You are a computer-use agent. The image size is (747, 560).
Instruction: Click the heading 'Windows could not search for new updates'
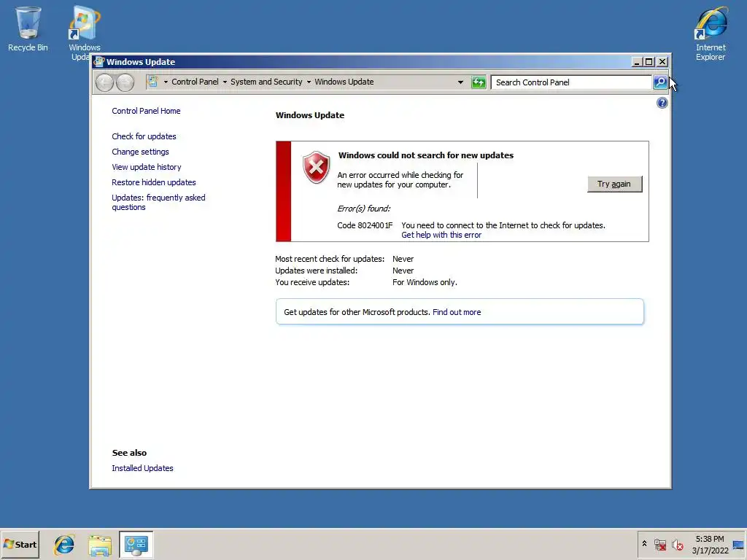[426, 155]
